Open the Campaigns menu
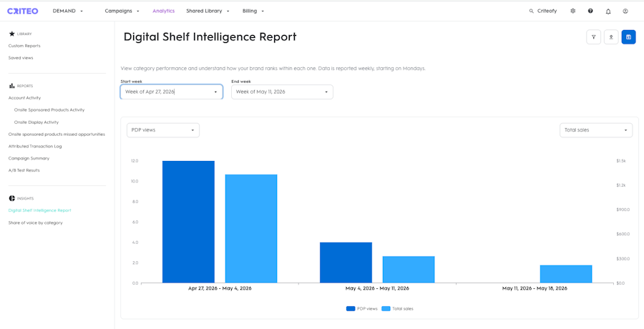The width and height of the screenshot is (644, 329). 122,11
